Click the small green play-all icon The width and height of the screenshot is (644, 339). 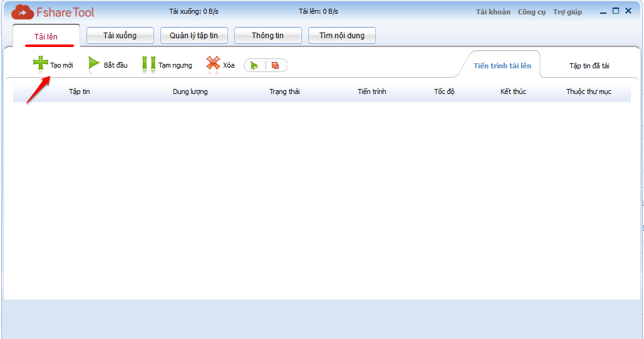[254, 65]
